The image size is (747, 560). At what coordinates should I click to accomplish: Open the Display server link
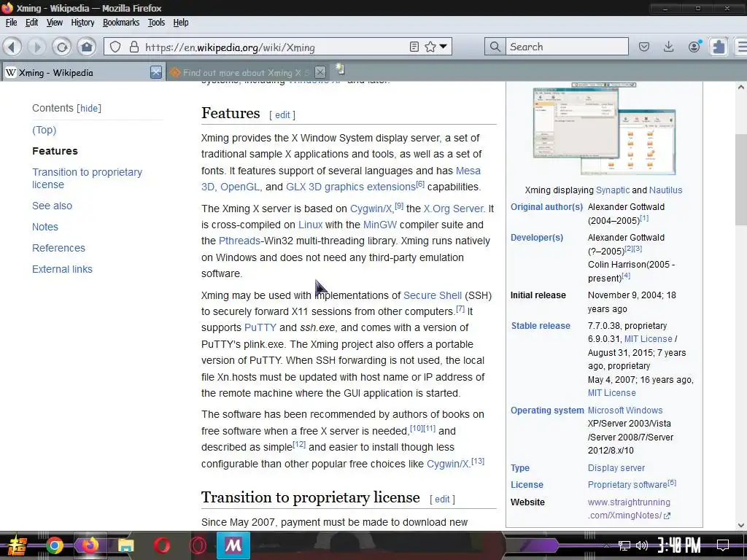point(616,467)
